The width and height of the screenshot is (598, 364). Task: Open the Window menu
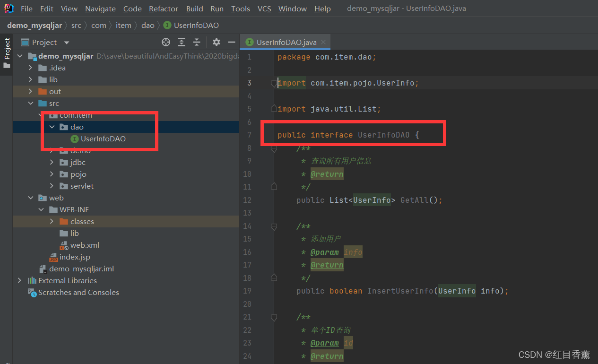click(x=293, y=9)
